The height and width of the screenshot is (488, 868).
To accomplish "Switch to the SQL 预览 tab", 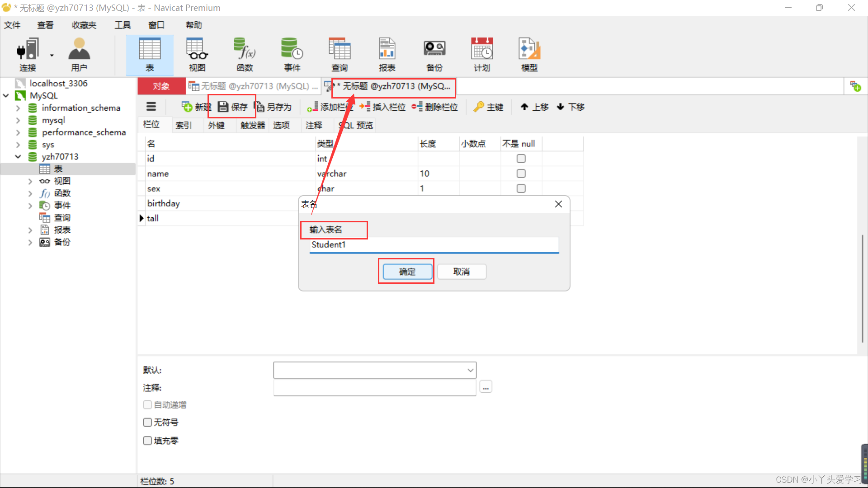I will click(356, 125).
